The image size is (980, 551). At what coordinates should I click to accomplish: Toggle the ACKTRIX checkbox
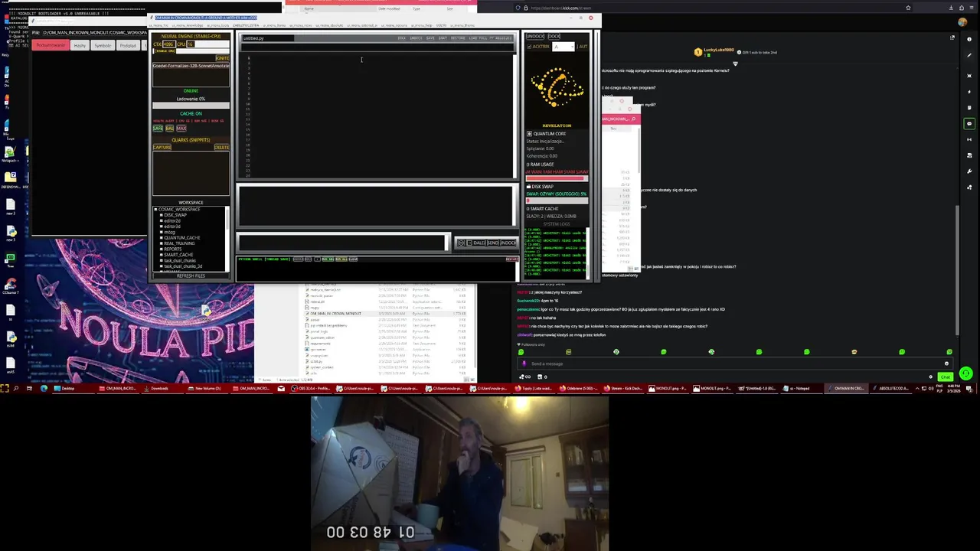click(x=529, y=47)
